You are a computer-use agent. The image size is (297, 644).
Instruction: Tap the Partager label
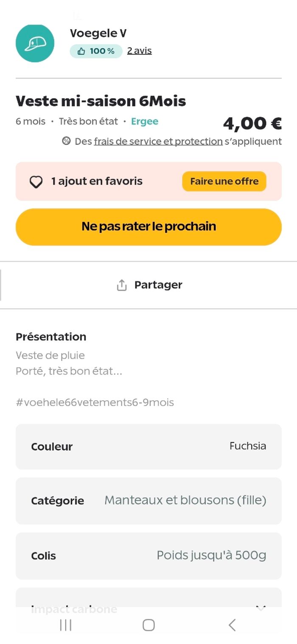tap(158, 285)
